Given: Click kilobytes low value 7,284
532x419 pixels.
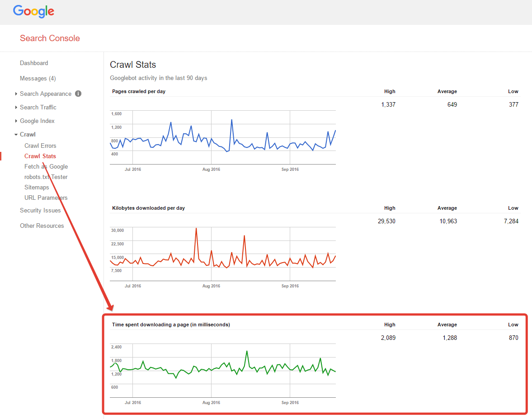Looking at the screenshot, I should 511,221.
